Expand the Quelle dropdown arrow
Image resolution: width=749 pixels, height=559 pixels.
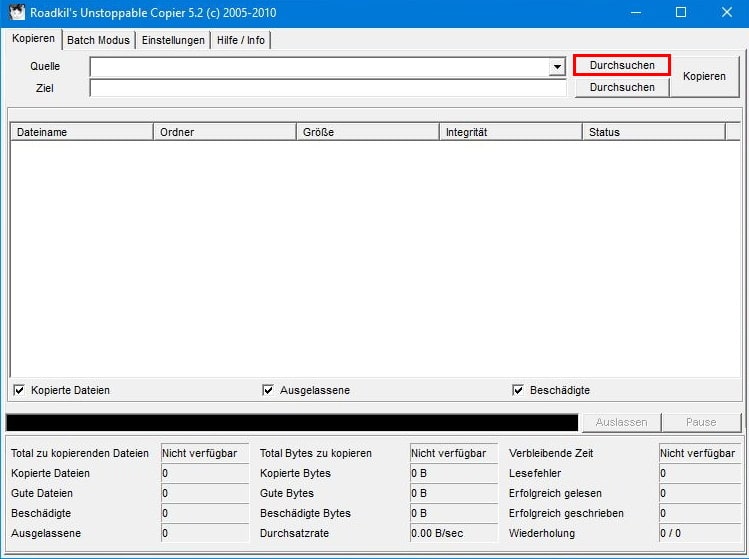pyautogui.click(x=557, y=66)
